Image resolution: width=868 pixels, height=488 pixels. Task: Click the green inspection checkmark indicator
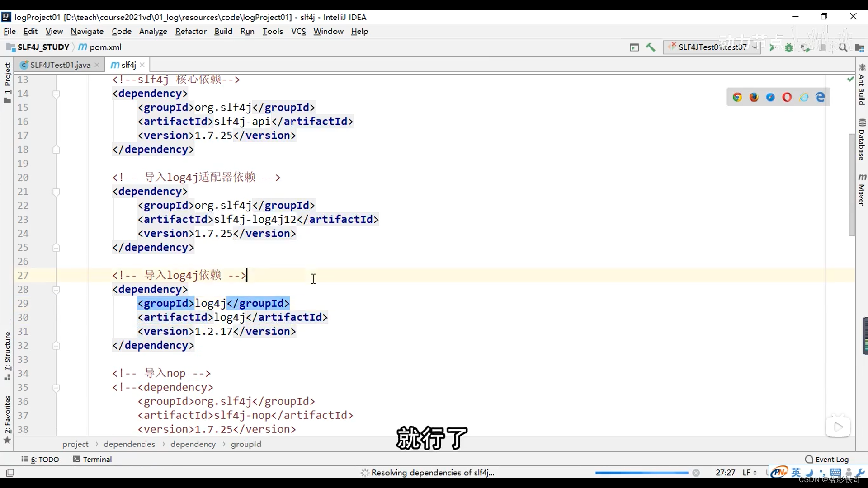850,79
